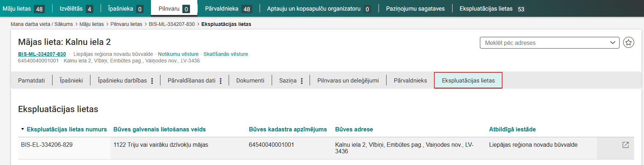Select row BIS-EL-334206-829
Screen dimensions: 644x165
click(47, 145)
